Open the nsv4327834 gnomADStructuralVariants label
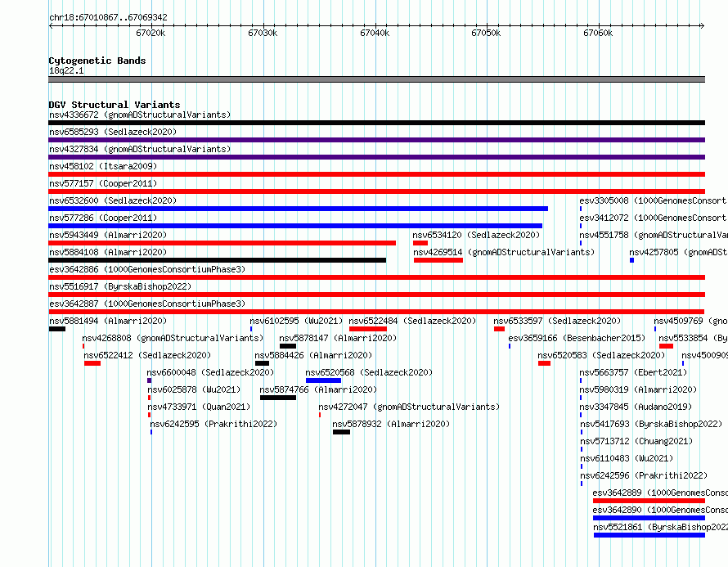This screenshot has width=728, height=567. click(140, 149)
